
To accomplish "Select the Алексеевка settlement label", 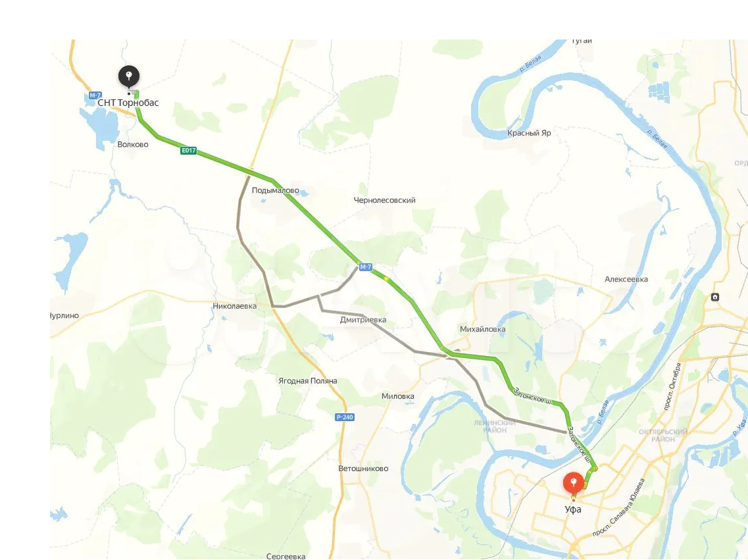I will (x=626, y=280).
